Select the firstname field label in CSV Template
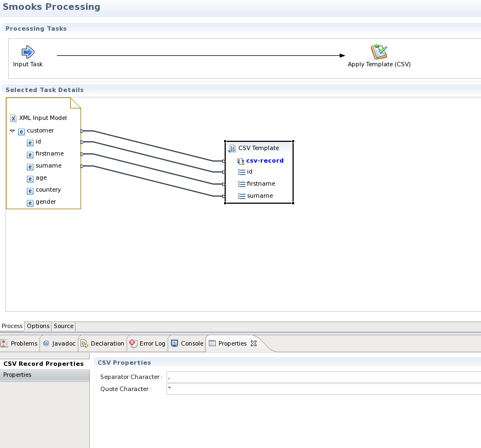Viewport: 481px width, 448px height. click(x=261, y=183)
